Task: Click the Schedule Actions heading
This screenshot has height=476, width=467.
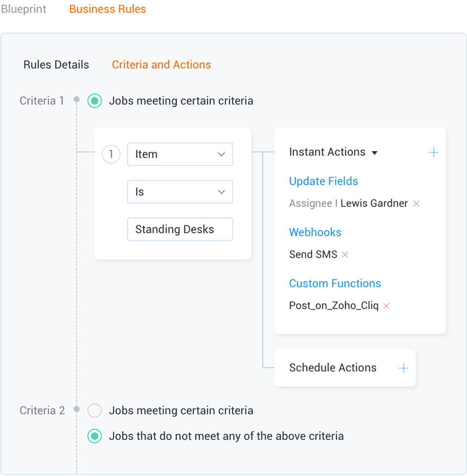Action: point(333,368)
